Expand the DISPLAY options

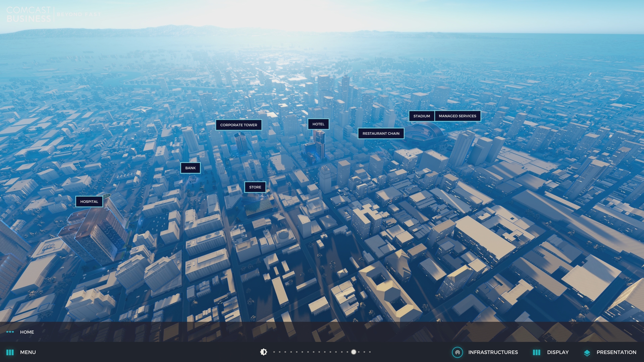click(x=557, y=352)
